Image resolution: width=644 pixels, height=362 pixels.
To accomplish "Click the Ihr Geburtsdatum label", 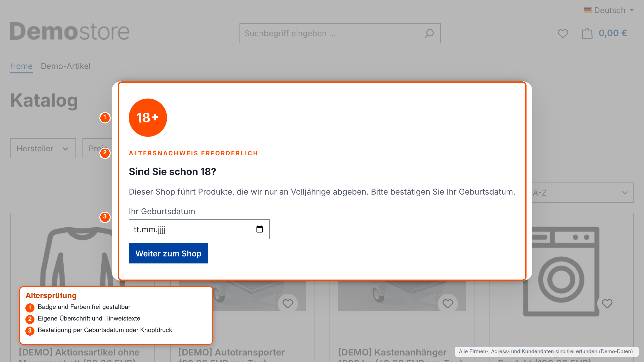I will tap(162, 211).
